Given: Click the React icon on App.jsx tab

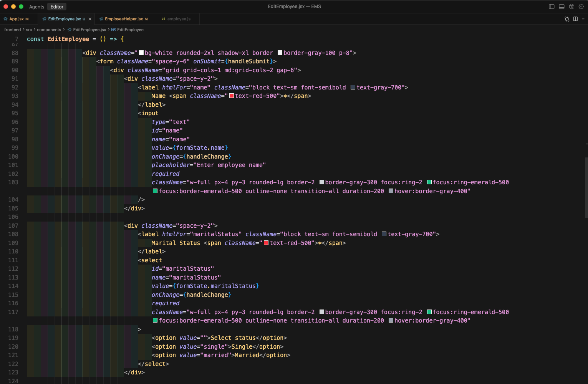Looking at the screenshot, I should point(6,19).
